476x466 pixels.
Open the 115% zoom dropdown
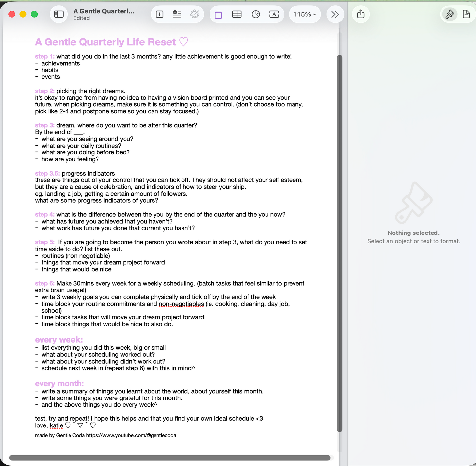305,14
